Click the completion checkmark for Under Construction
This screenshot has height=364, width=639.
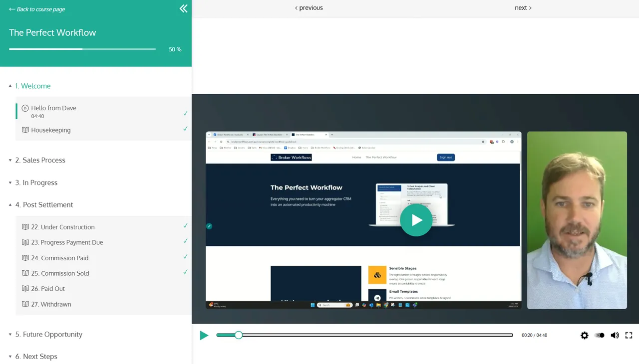pyautogui.click(x=185, y=225)
